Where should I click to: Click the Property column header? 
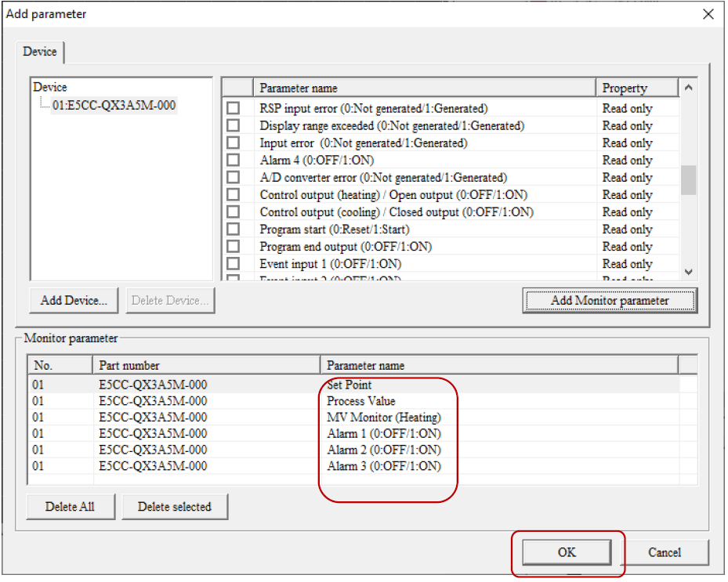click(x=637, y=88)
